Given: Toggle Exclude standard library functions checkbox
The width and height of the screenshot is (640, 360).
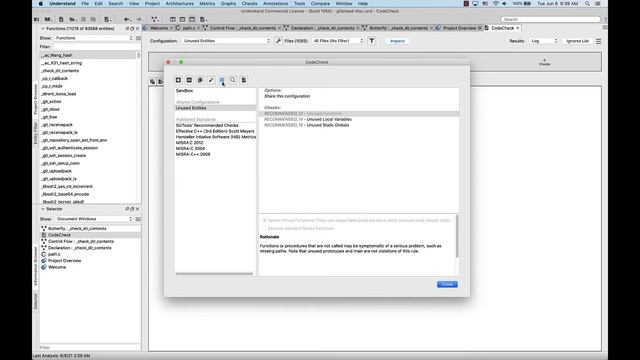Looking at the screenshot, I should [265, 229].
